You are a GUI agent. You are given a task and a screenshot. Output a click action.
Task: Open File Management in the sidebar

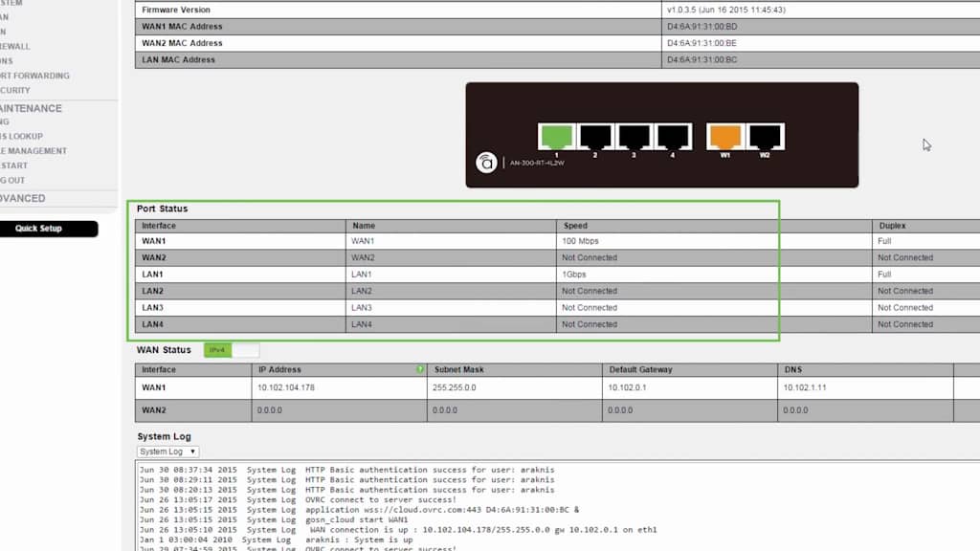[33, 151]
